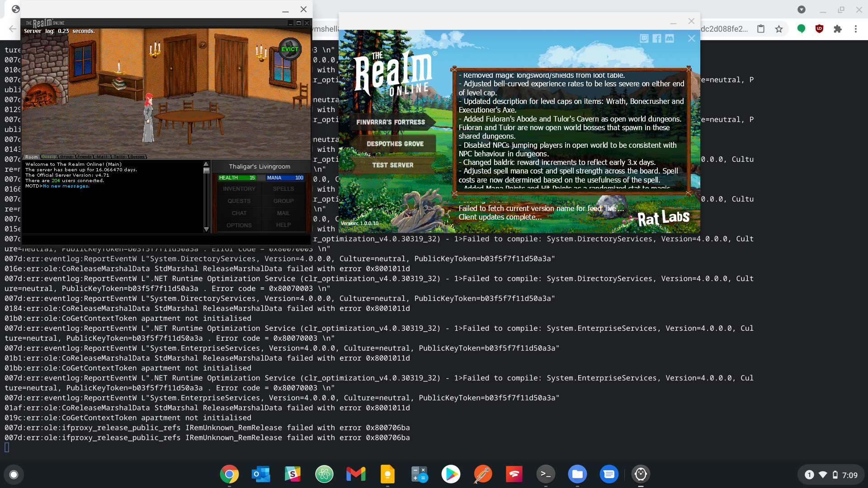Viewport: 868px width, 488px height.
Task: Select the Friends chat tab
Action: [84, 157]
